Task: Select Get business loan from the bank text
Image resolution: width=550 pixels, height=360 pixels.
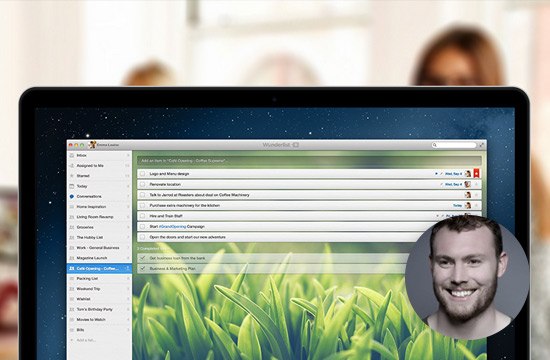Action: 177,258
